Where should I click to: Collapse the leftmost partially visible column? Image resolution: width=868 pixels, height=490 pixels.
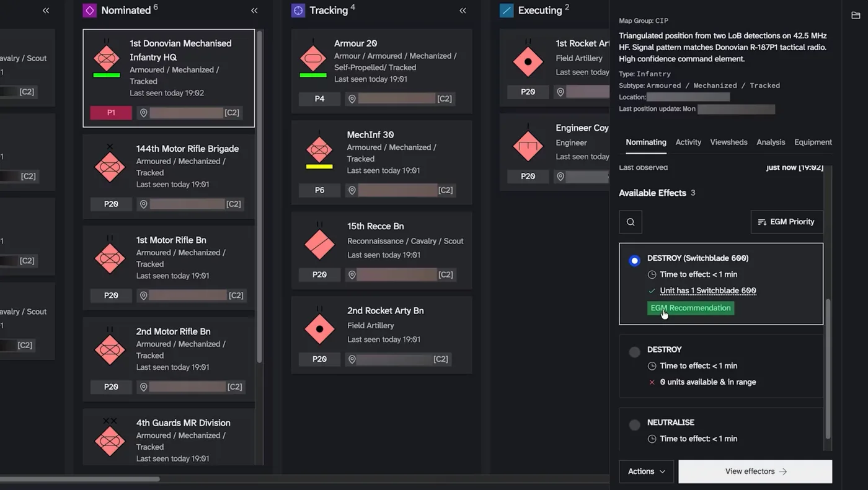[46, 11]
